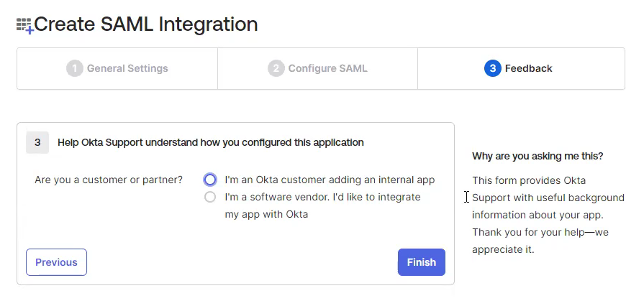The height and width of the screenshot is (301, 644).
Task: Select the Okta customer radio button
Action: (x=210, y=180)
